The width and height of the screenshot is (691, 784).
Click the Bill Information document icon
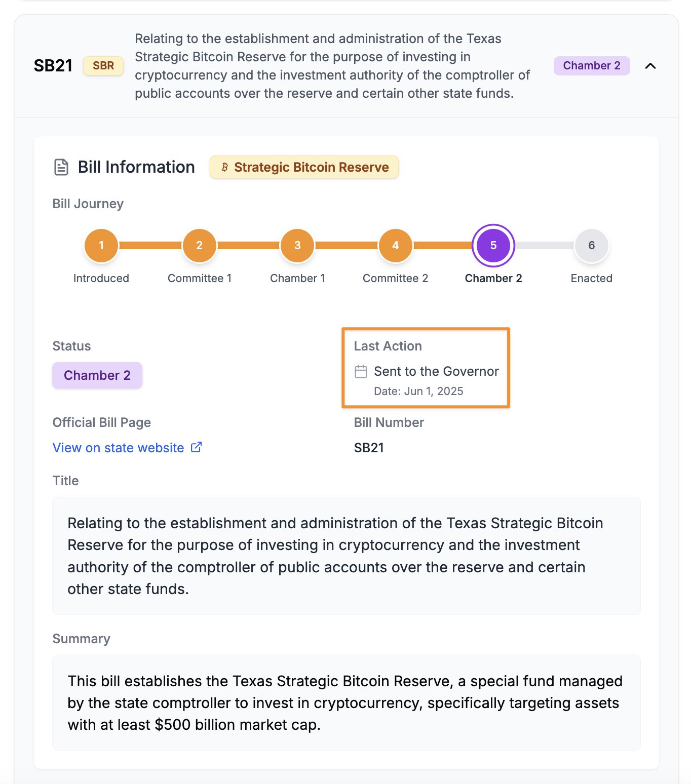click(61, 167)
